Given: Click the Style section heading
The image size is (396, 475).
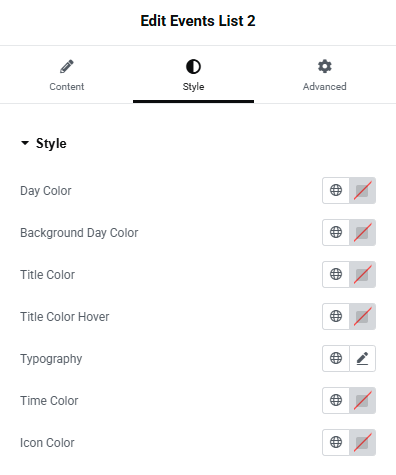Looking at the screenshot, I should click(x=51, y=143).
